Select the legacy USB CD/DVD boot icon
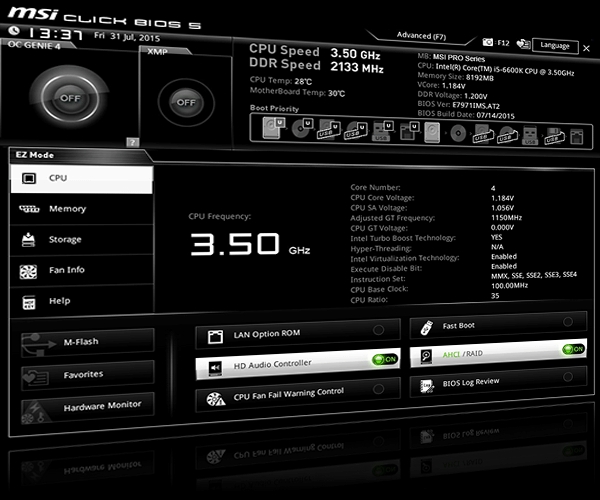The width and height of the screenshot is (600, 500). click(x=507, y=135)
